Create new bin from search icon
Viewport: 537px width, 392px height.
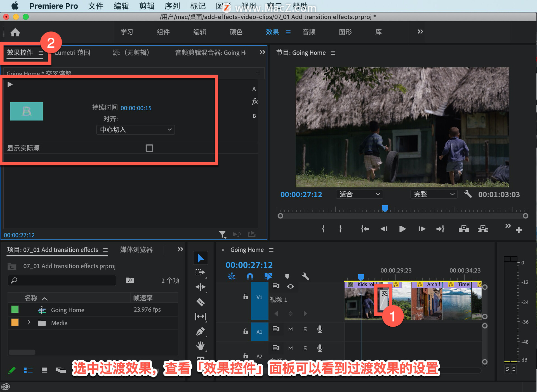point(130,280)
